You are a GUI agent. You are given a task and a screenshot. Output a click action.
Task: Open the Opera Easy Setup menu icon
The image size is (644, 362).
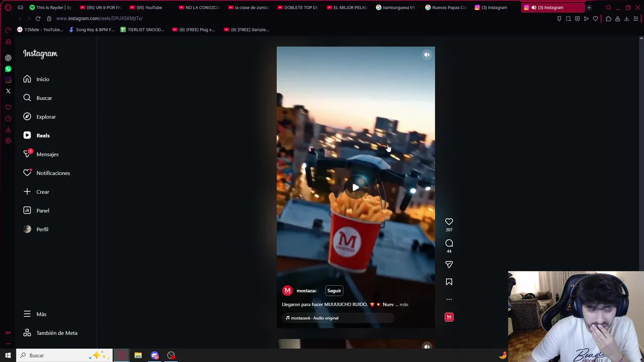[635, 19]
